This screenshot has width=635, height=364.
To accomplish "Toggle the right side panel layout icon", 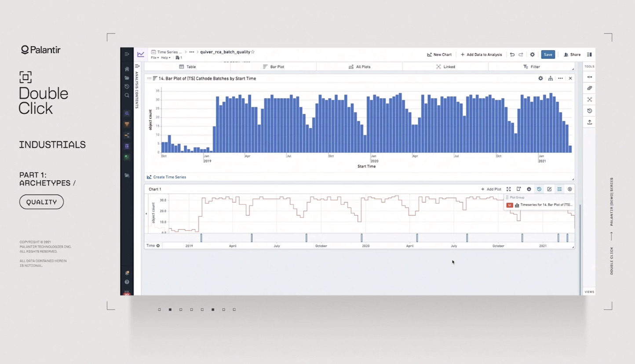I will coord(589,55).
